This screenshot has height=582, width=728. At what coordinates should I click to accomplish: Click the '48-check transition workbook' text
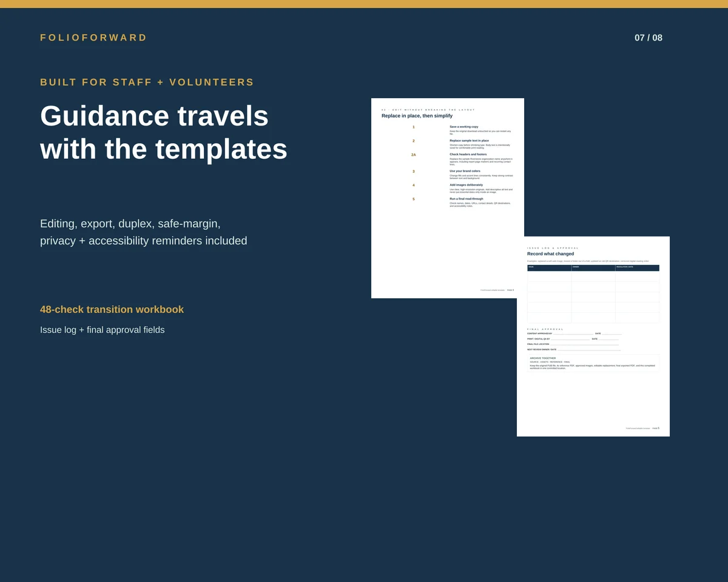coord(112,309)
